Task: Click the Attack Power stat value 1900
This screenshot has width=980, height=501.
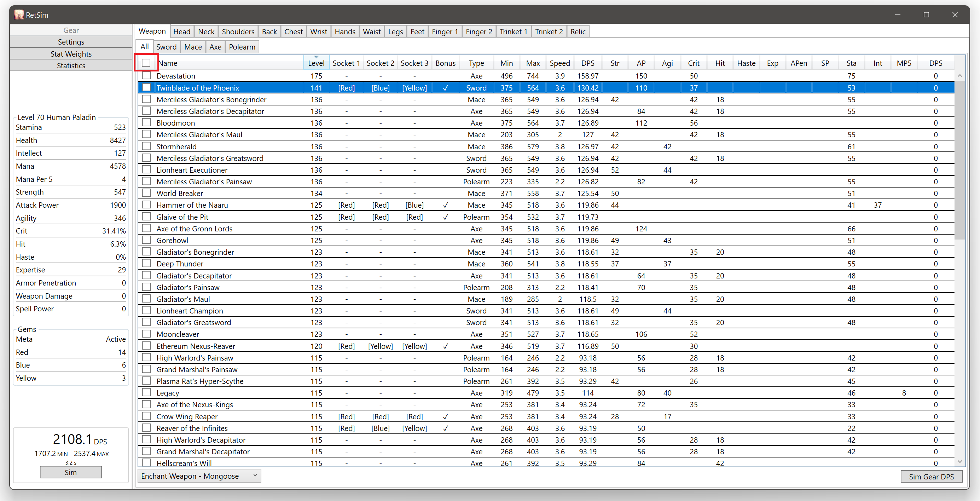Action: tap(117, 205)
